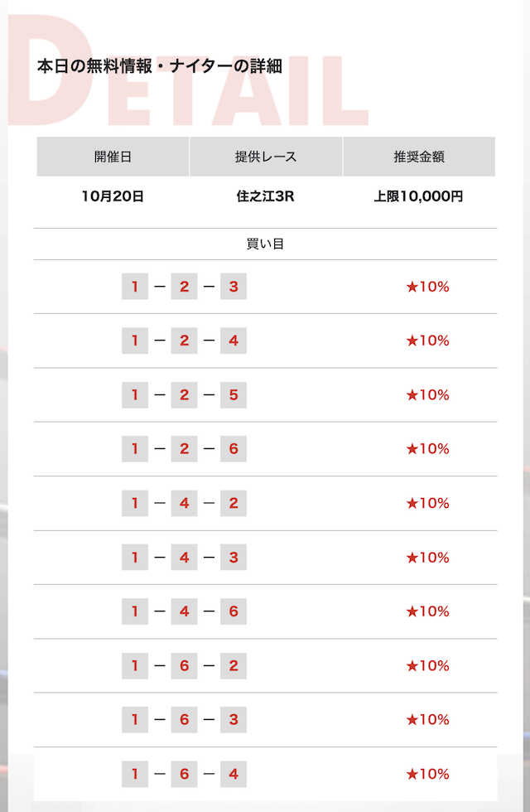Select the 住之江3R race cell
The width and height of the screenshot is (530, 812).
pos(266,196)
